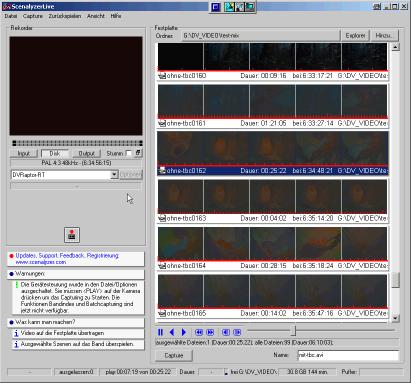This screenshot has height=383, width=411.
Task: Click the play 00:07:19 von 00:25:22 status
Action: (x=138, y=372)
